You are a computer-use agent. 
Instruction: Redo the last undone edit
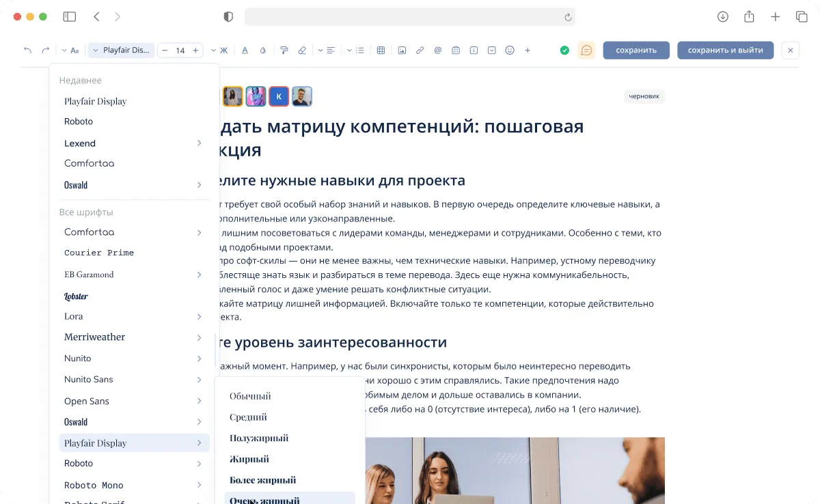(46, 50)
